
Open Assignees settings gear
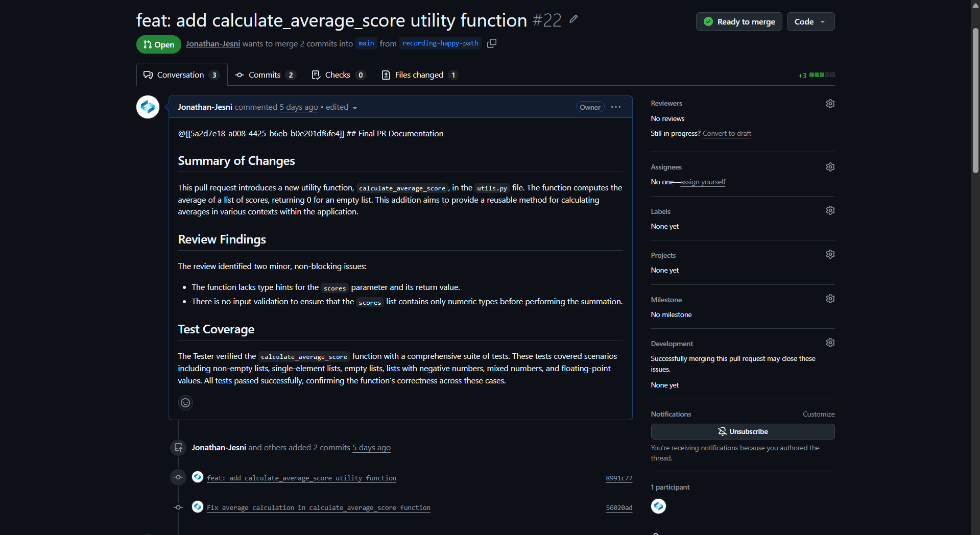(830, 167)
